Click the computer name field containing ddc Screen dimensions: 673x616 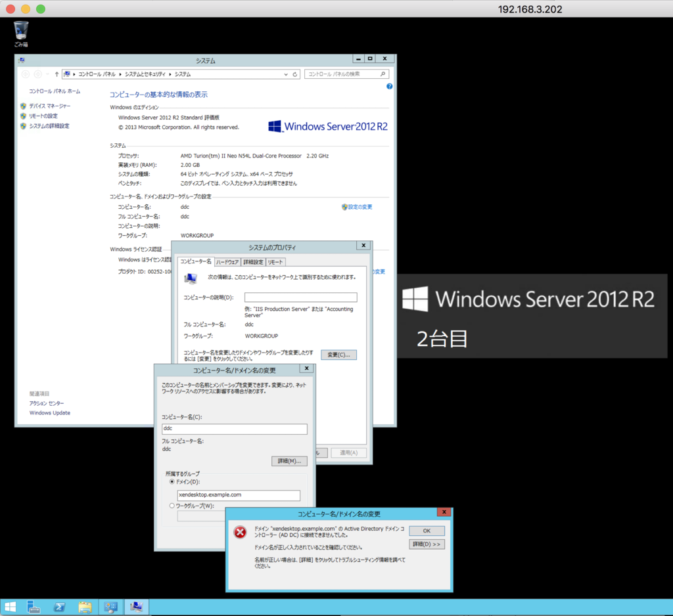point(235,429)
